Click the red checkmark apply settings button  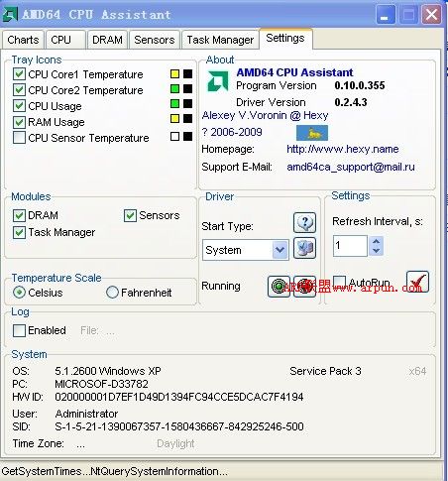click(x=417, y=282)
